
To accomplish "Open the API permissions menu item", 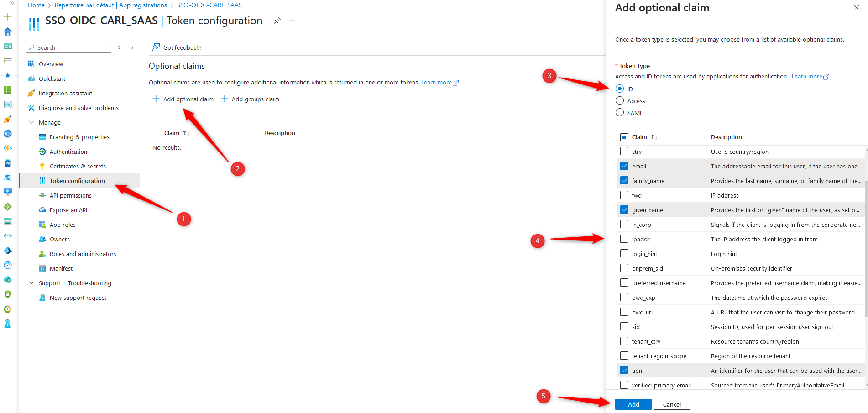I will pyautogui.click(x=71, y=195).
